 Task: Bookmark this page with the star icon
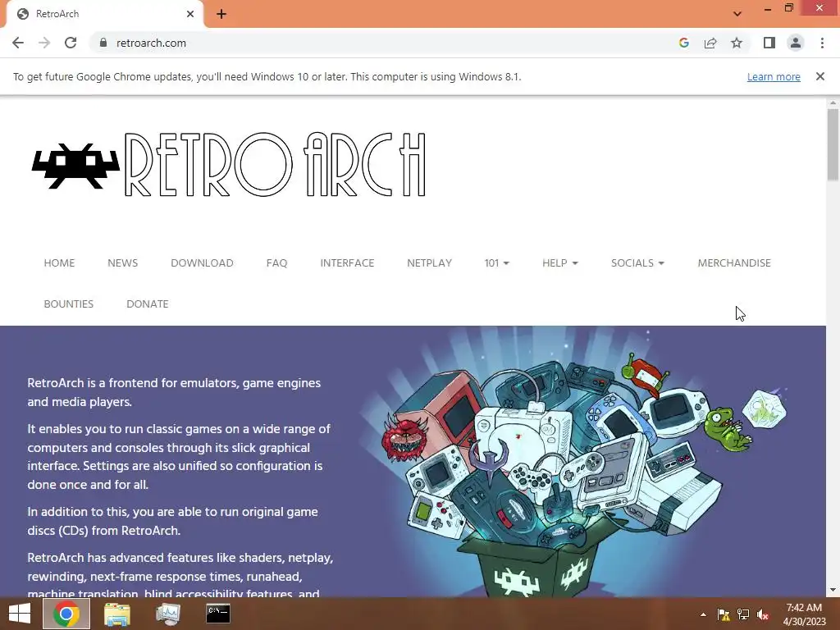point(737,43)
